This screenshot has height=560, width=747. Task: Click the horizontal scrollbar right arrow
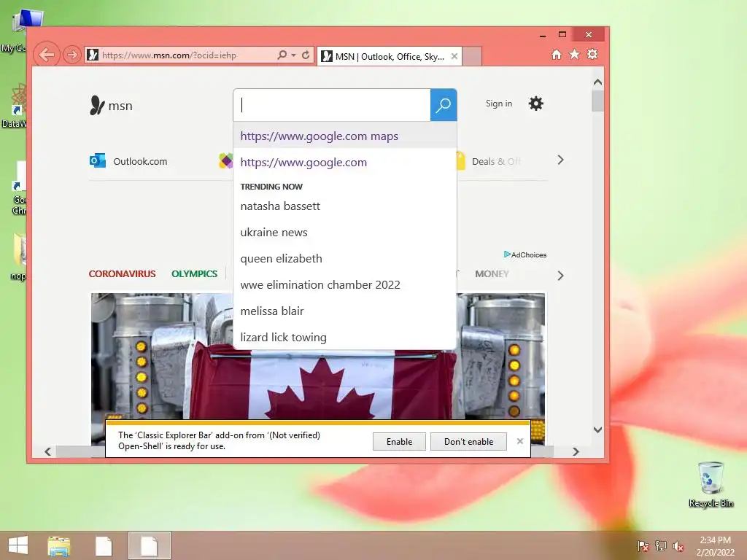coord(576,451)
